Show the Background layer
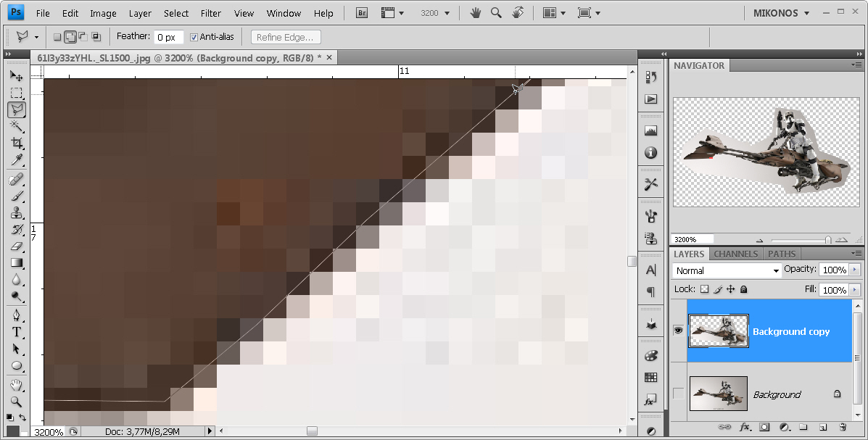This screenshot has width=868, height=440. click(678, 394)
